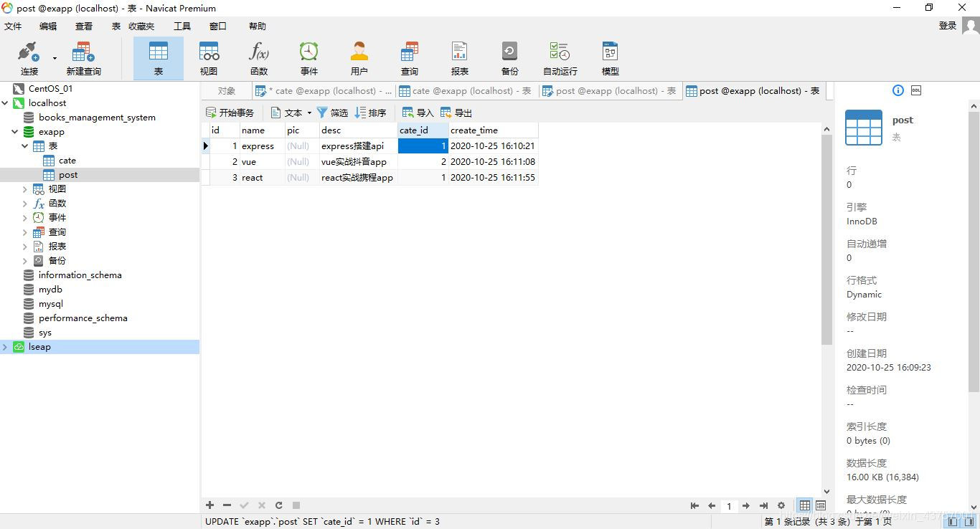The height and width of the screenshot is (529, 980).
Task: Expand the Functions (函数) tree node
Action: [x=25, y=204]
